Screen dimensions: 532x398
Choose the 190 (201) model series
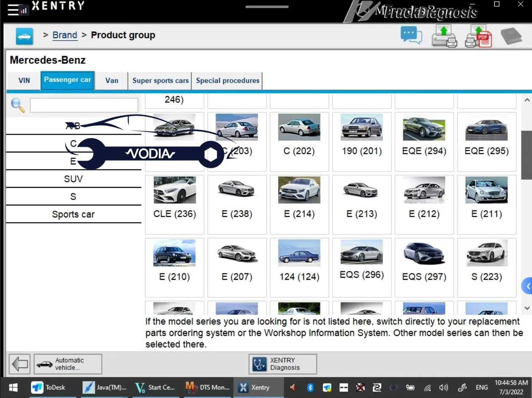[x=362, y=142]
